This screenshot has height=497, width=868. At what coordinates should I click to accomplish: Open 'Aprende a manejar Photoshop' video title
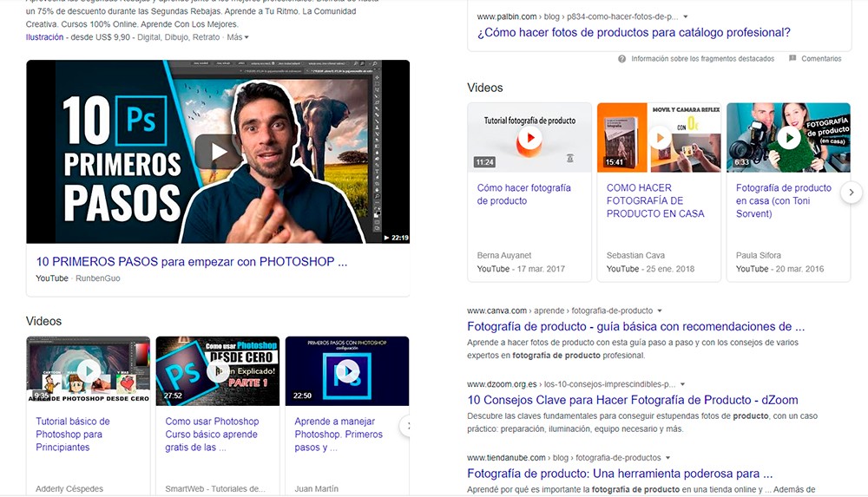click(x=339, y=434)
